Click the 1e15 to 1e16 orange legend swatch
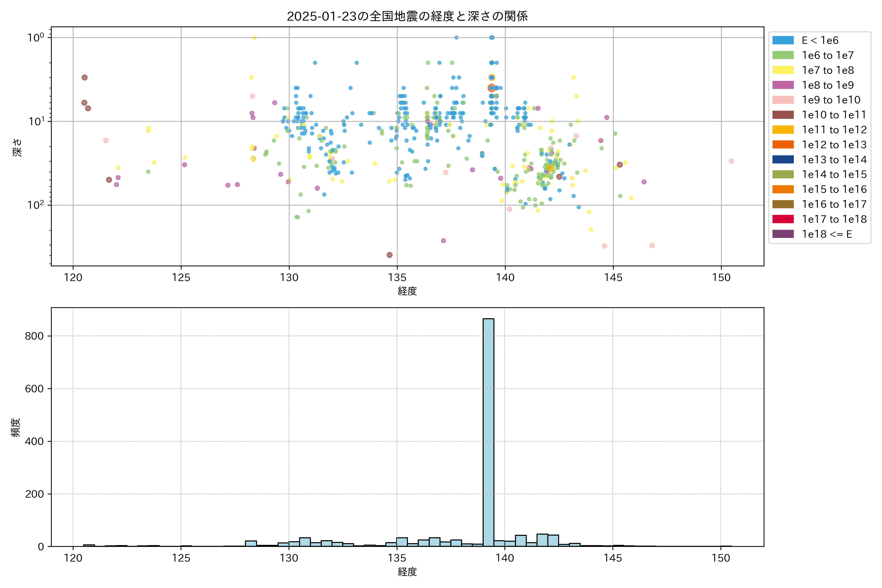The height and width of the screenshot is (588, 882). tap(783, 189)
